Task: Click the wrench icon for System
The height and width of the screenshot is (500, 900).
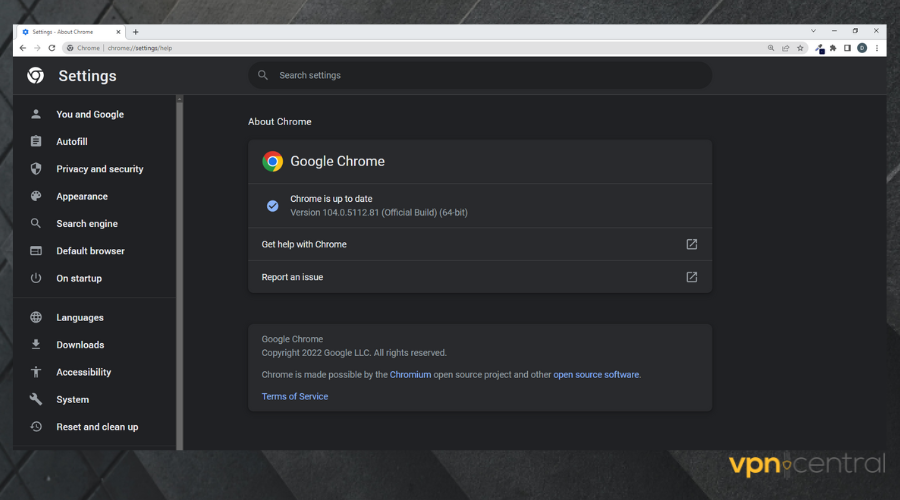Action: pos(36,399)
